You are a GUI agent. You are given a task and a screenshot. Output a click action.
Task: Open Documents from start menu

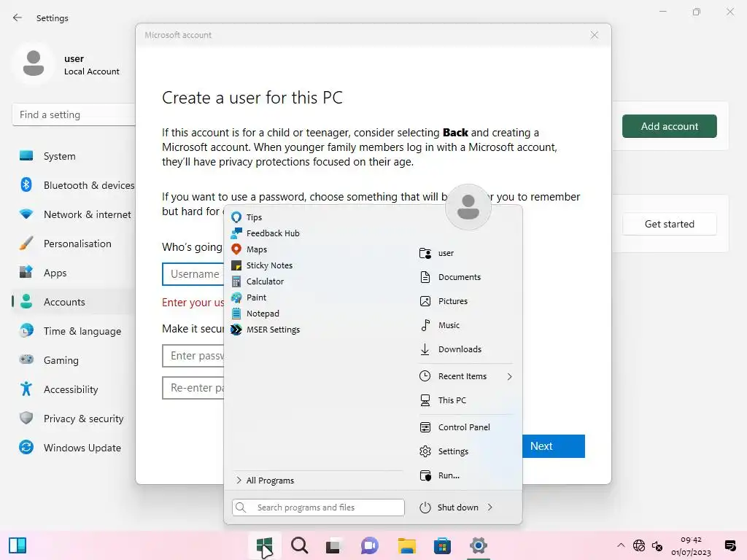[449, 277]
